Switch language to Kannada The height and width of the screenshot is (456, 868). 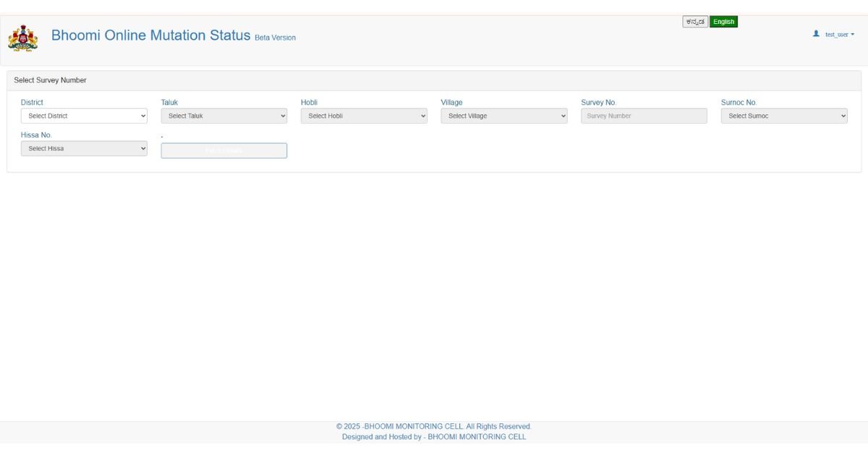[x=695, y=22]
